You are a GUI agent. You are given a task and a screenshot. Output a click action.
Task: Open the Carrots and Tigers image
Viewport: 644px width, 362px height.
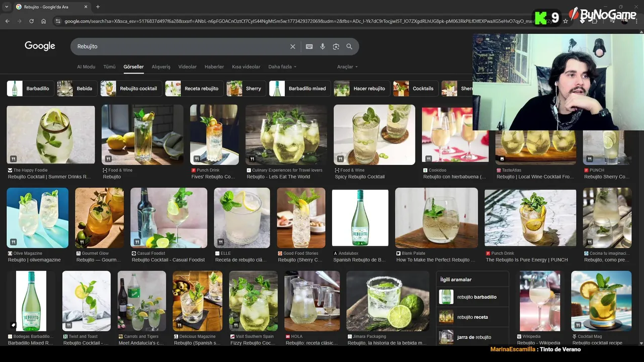click(x=141, y=301)
